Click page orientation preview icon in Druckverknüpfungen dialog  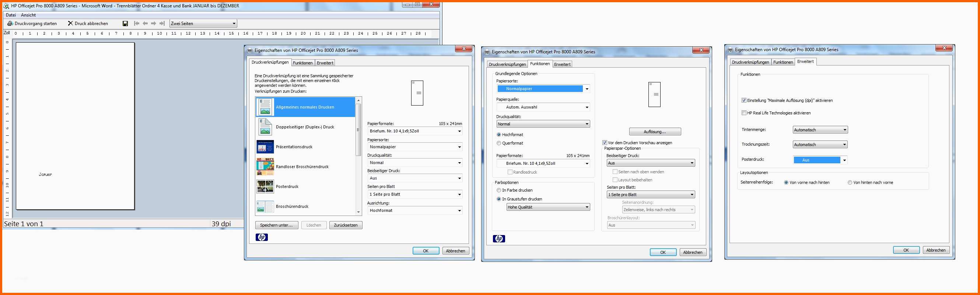(x=417, y=93)
